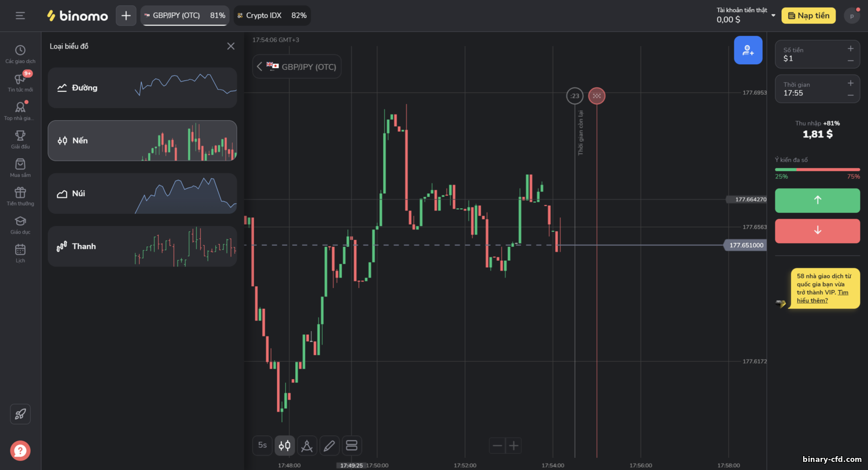
Task: Switch to the Crypto IDX tab
Action: click(x=272, y=16)
